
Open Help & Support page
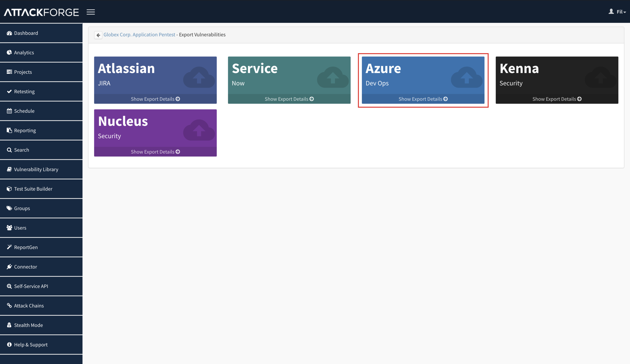[x=41, y=344]
